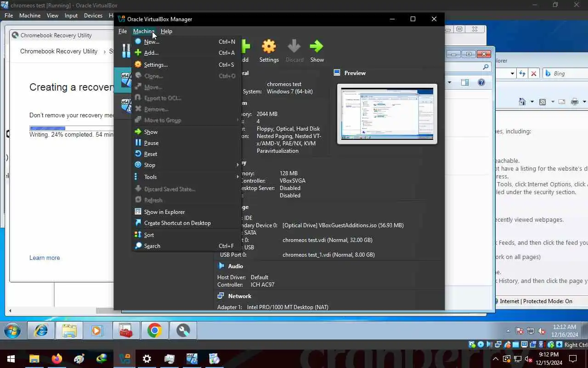This screenshot has height=368, width=588.
Task: Open the Print dropdown arrow
Action: click(x=584, y=102)
